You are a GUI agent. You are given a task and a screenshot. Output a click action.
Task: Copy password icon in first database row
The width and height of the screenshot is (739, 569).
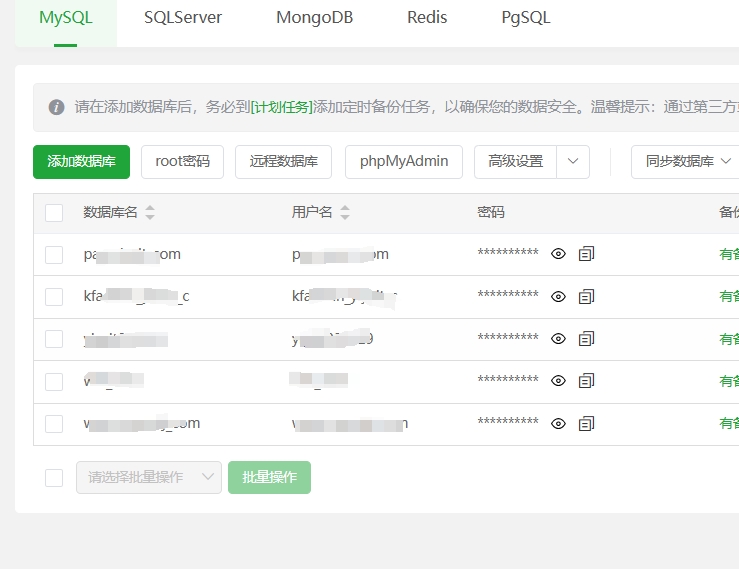(x=586, y=254)
